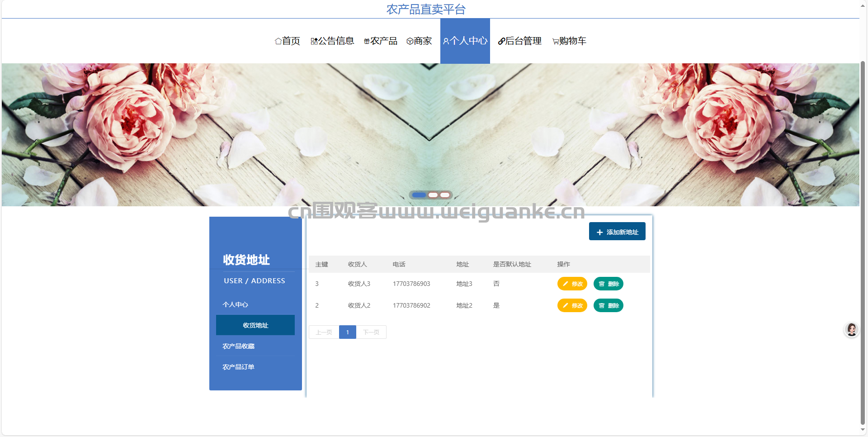Click the 添加新地址 button
Screen dimensions: 868x437
(x=617, y=232)
